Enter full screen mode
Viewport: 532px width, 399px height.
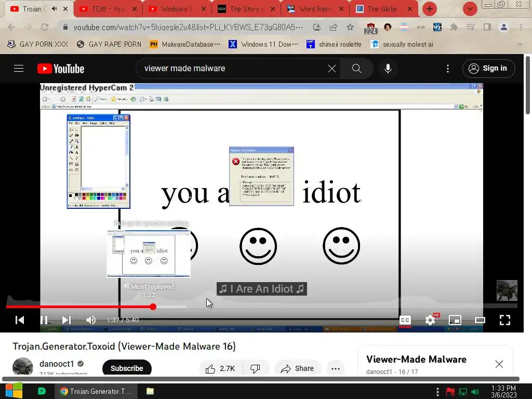tap(505, 320)
